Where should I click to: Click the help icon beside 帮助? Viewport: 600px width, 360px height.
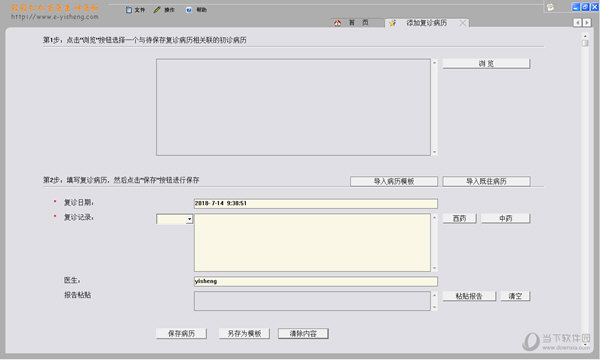pos(189,10)
